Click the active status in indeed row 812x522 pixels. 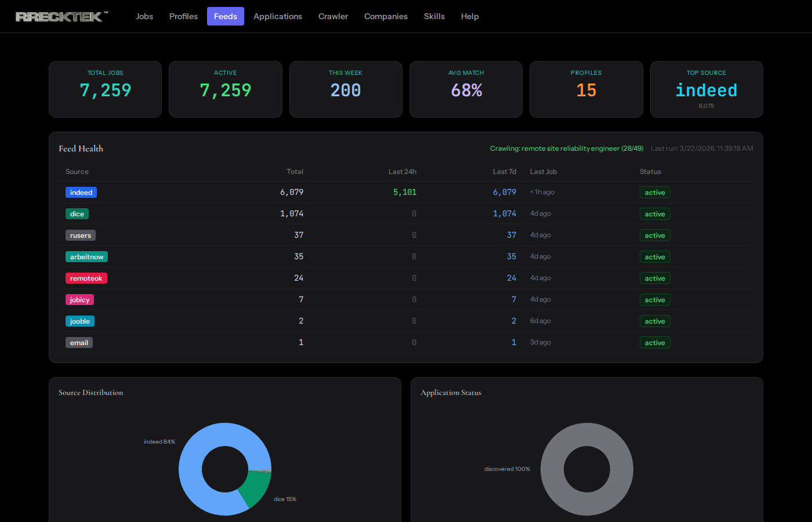click(655, 193)
